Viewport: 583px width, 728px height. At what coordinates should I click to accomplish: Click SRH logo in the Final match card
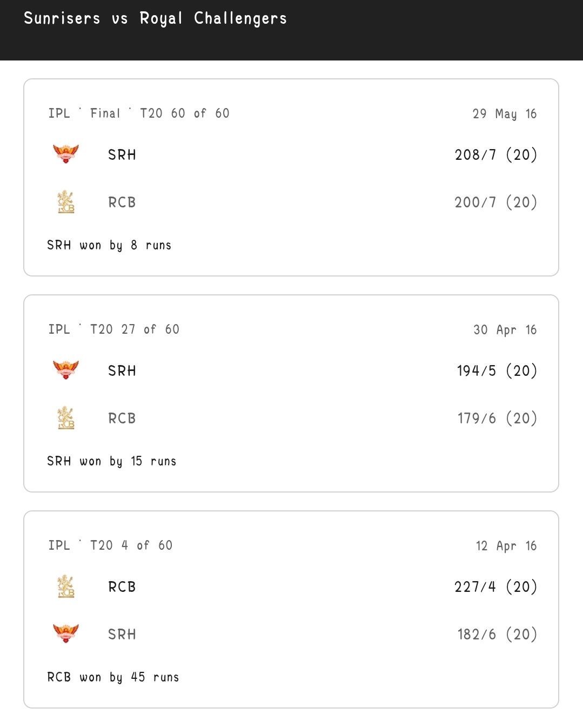click(66, 154)
